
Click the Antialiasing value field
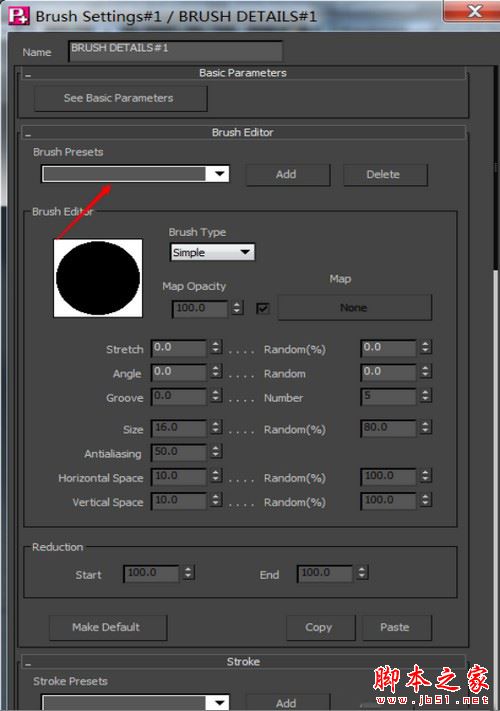tap(179, 453)
